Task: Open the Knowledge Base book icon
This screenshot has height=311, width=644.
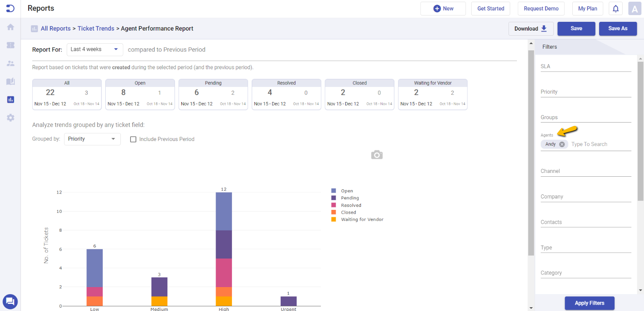Action: click(x=10, y=81)
